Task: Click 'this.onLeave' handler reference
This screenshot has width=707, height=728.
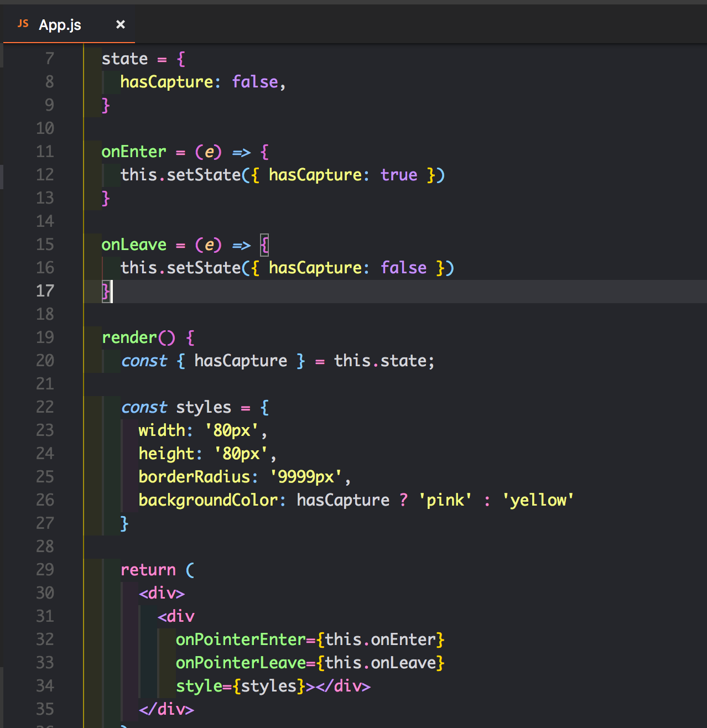Action: click(x=380, y=663)
